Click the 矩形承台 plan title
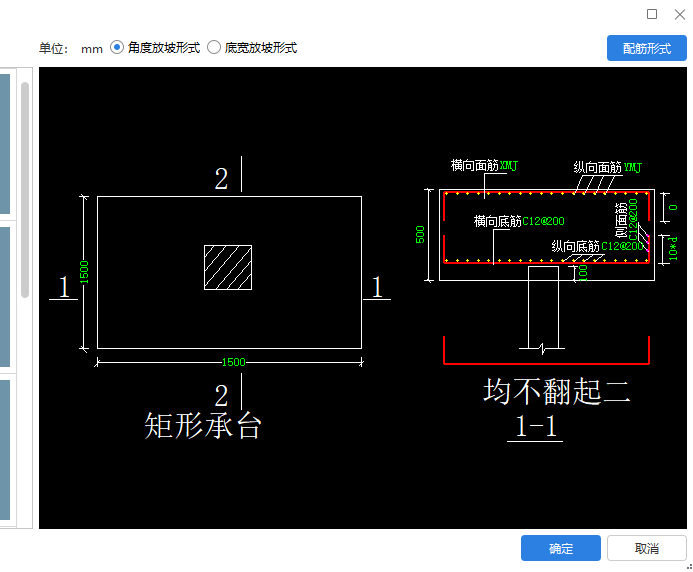Screen dimensions: 693x572 pos(203,426)
